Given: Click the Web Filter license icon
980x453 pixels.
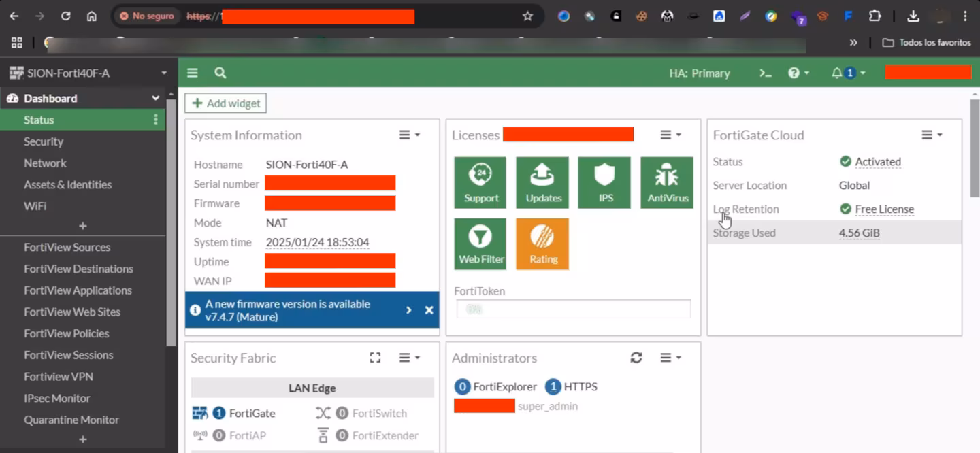Looking at the screenshot, I should point(480,244).
